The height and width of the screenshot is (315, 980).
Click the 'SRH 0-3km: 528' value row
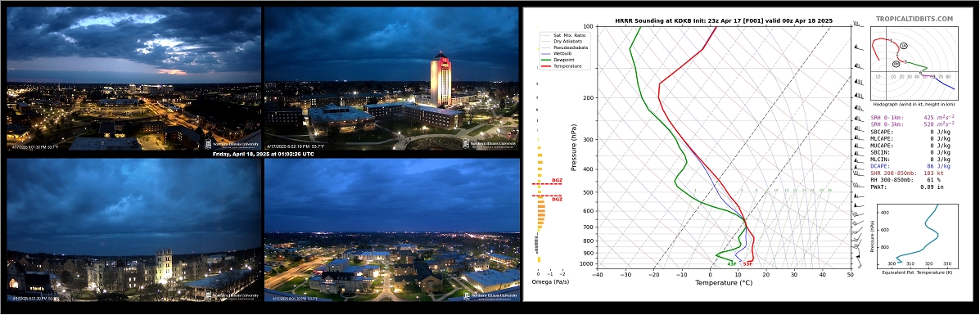913,124
